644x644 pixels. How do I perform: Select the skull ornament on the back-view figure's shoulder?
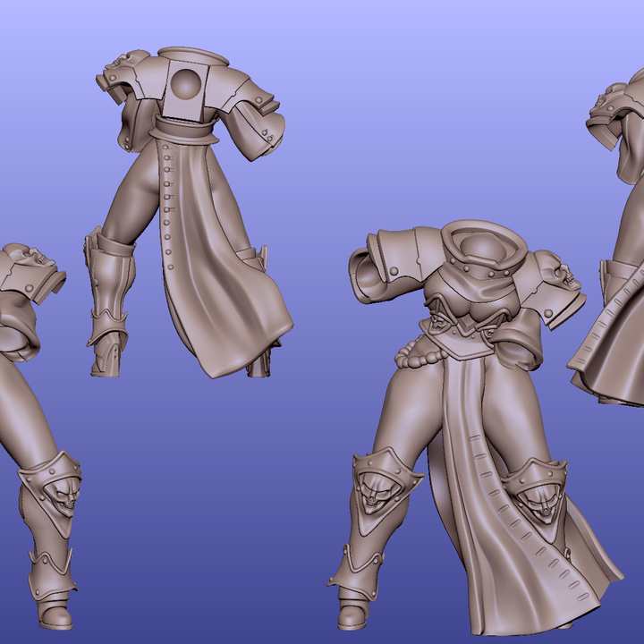[x=122, y=64]
